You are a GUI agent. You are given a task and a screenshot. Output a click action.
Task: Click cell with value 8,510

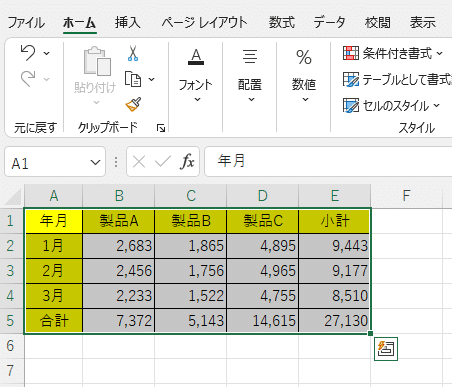tap(335, 296)
